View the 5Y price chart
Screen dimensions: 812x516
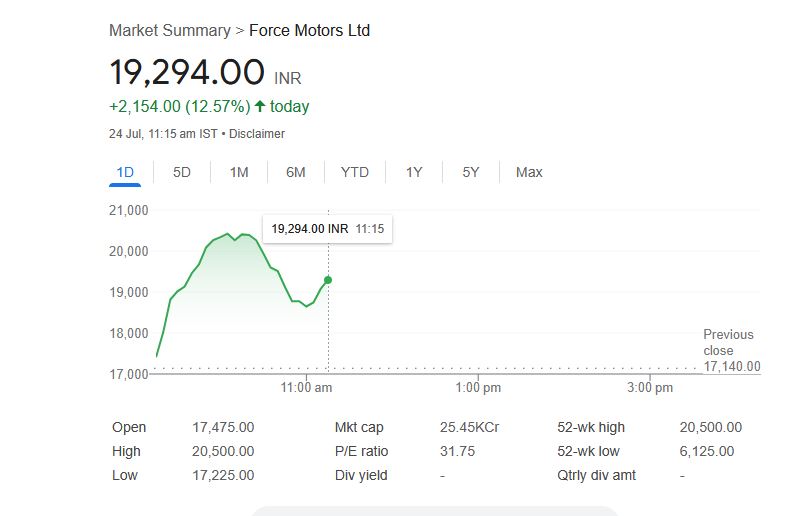[x=471, y=172]
